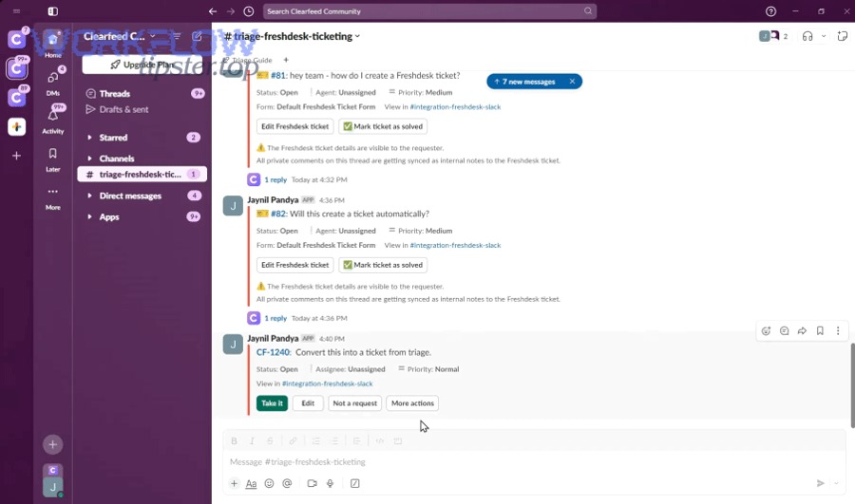
Task: Expand the Starred section
Action: (90, 138)
